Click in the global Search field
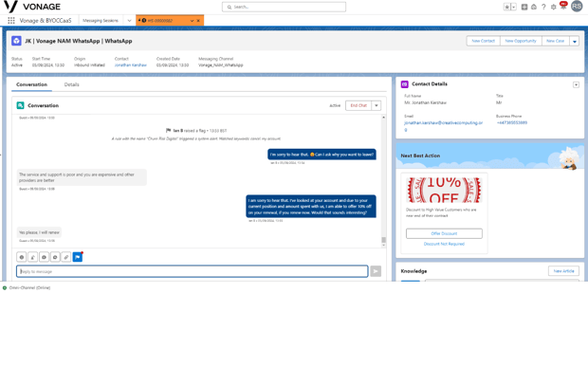The image size is (588, 367). point(284,8)
